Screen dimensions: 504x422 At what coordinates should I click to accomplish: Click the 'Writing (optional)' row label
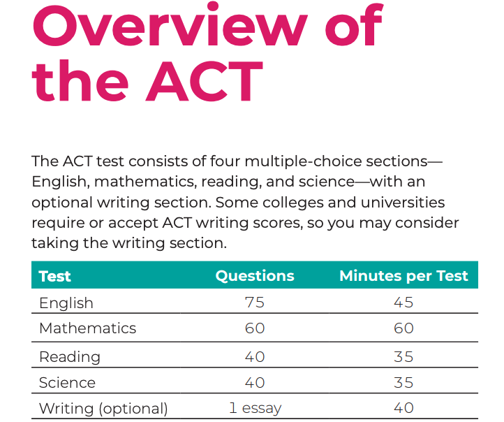103,409
